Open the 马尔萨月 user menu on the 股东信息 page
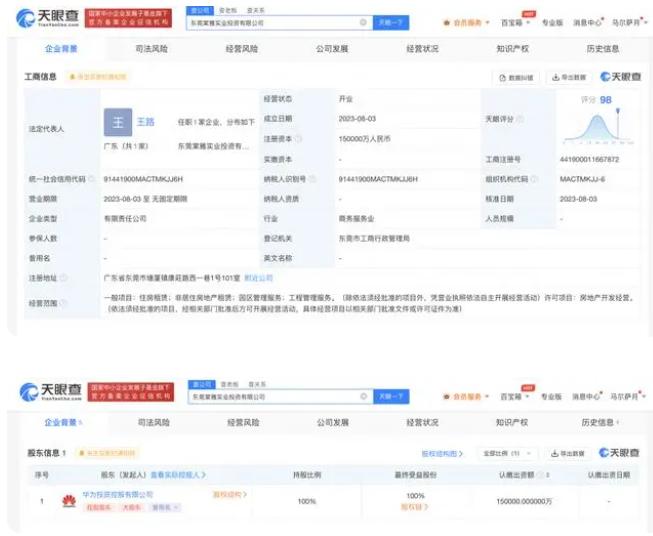Viewport: 653px width, 536px height. [x=628, y=396]
